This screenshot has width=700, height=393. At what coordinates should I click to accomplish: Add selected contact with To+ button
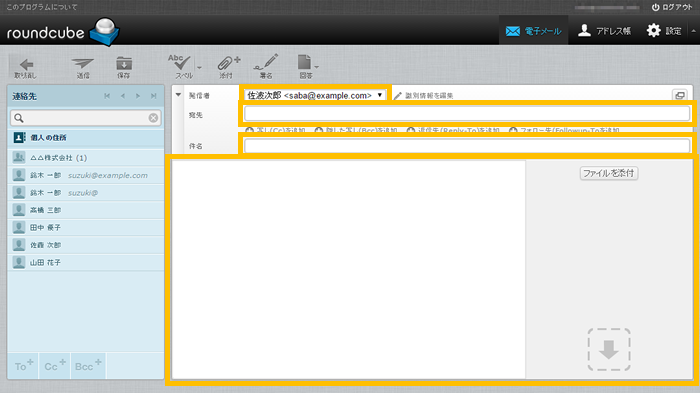coord(23,366)
